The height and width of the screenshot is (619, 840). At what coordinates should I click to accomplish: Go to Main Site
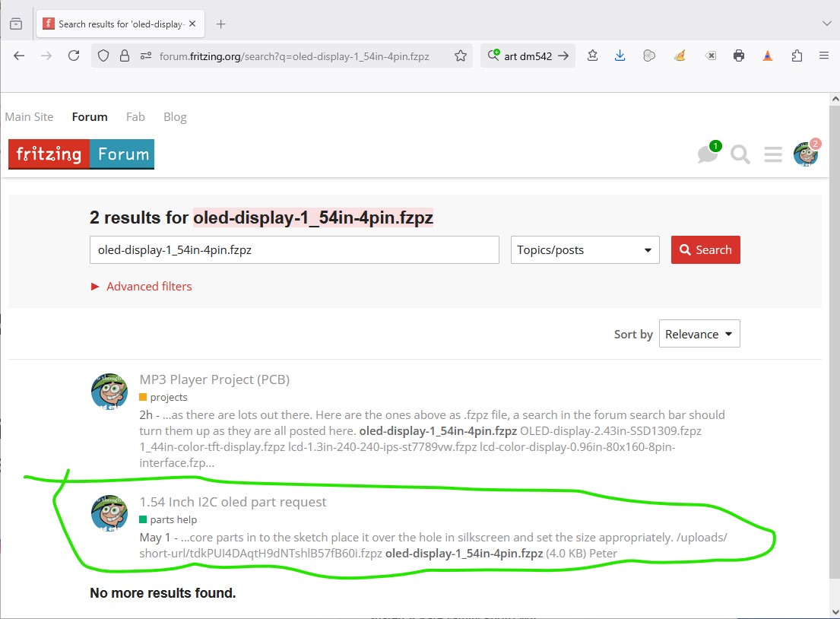click(x=29, y=117)
